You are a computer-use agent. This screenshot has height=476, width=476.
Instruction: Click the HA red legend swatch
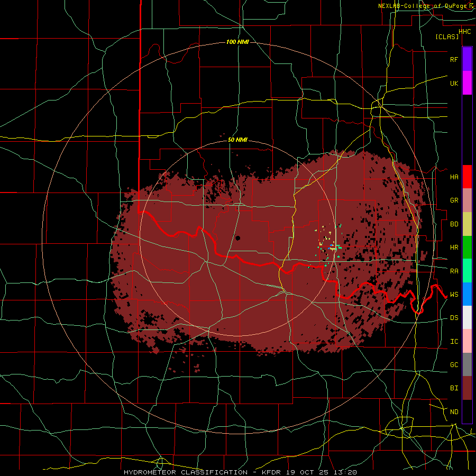click(467, 177)
